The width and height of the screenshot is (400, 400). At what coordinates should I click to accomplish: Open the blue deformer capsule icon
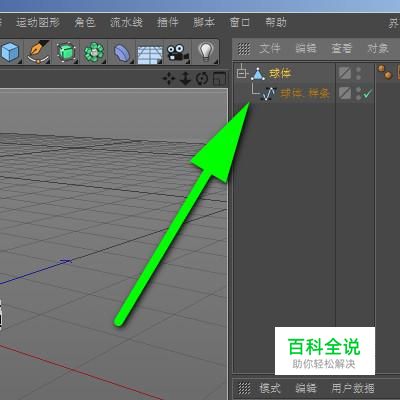pos(122,53)
